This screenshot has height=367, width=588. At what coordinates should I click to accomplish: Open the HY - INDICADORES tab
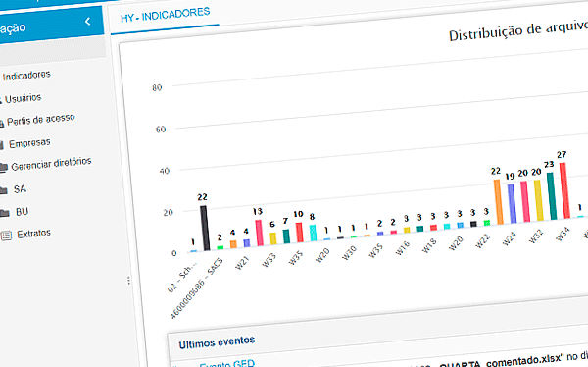[165, 15]
